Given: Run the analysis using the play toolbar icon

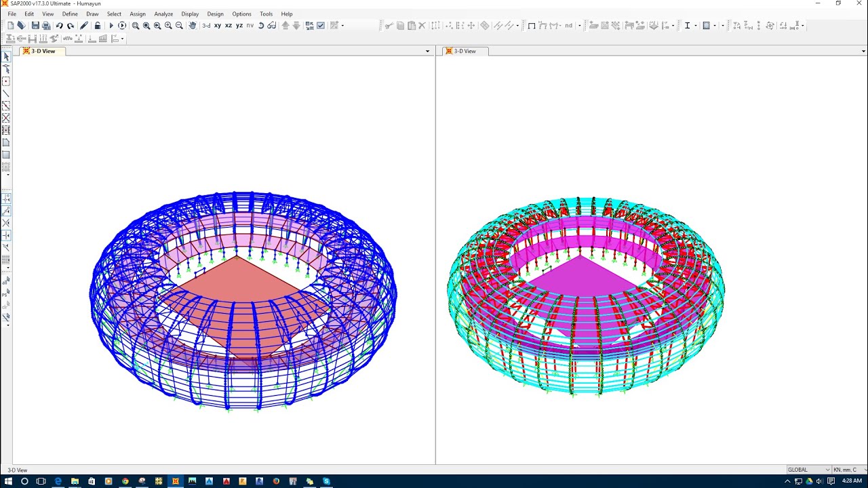Looking at the screenshot, I should [111, 25].
